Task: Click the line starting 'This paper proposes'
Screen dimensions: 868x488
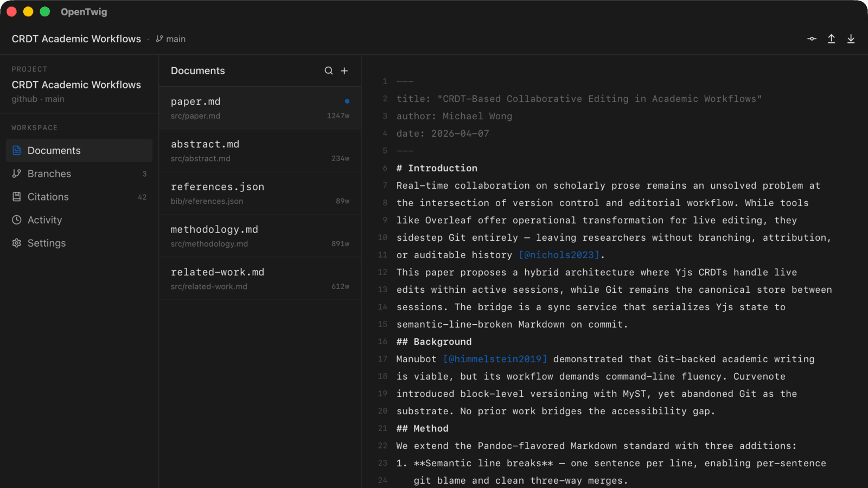Action: (x=597, y=272)
